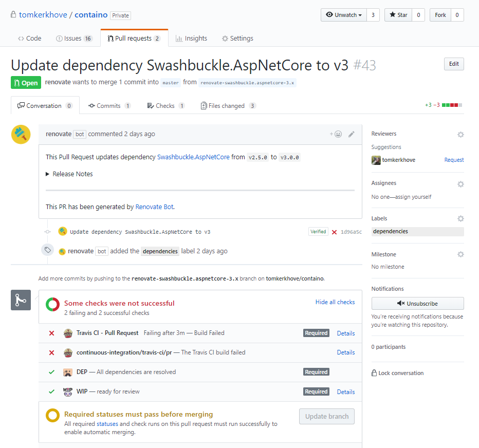This screenshot has height=448, width=479.
Task: Open the commit message Update dependency link
Action: (x=140, y=232)
